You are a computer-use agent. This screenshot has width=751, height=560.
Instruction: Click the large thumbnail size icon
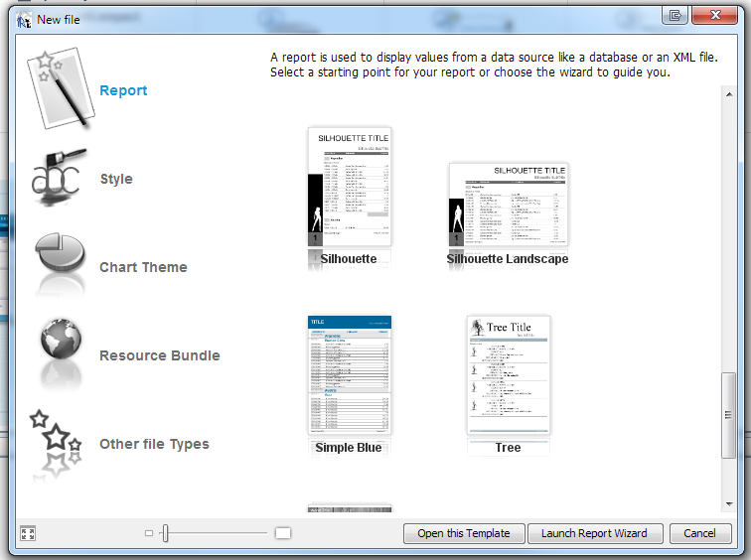click(x=283, y=533)
